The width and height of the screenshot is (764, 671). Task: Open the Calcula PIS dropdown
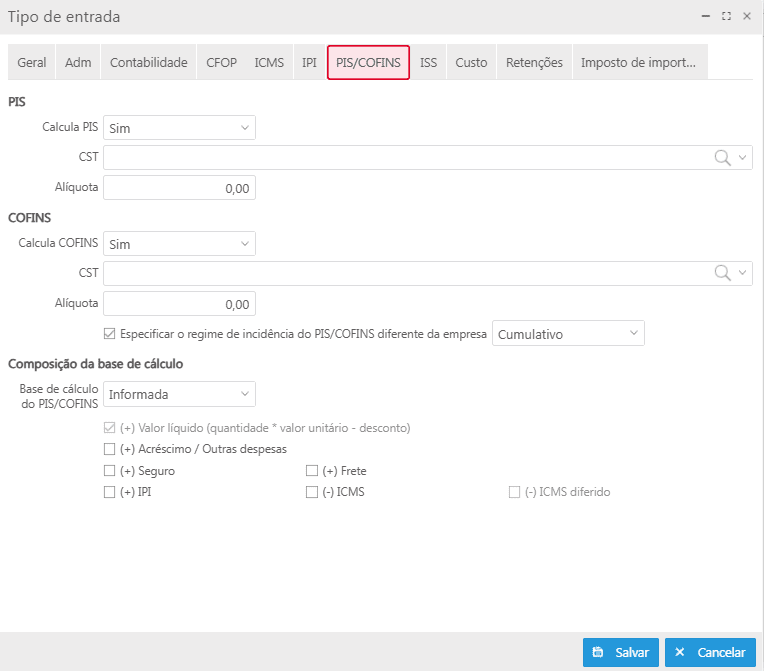click(179, 128)
